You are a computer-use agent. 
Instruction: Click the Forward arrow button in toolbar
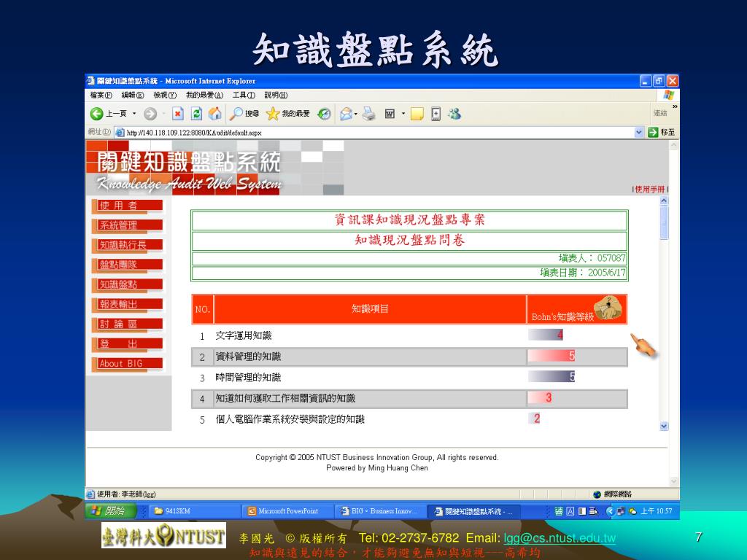150,114
